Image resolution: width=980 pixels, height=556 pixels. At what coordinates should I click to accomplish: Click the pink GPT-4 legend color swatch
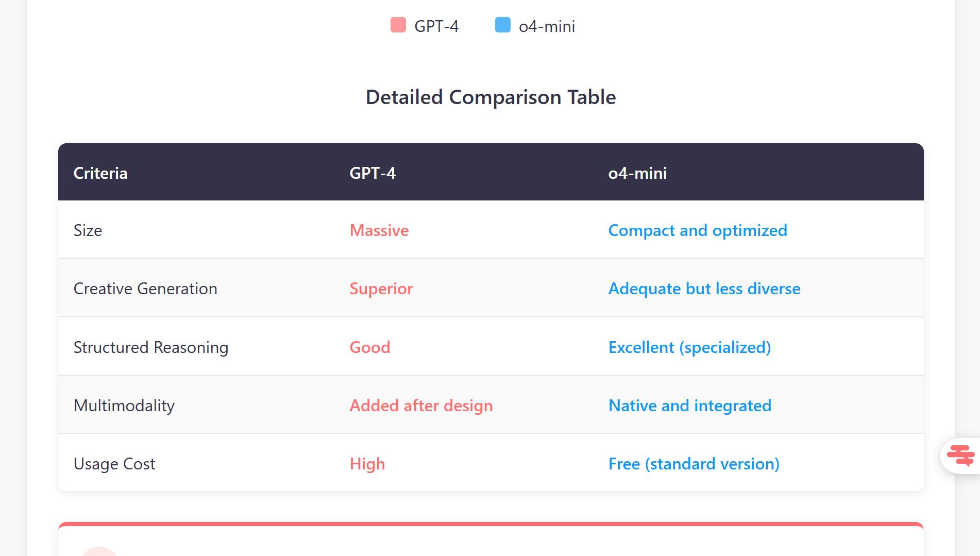coord(398,25)
